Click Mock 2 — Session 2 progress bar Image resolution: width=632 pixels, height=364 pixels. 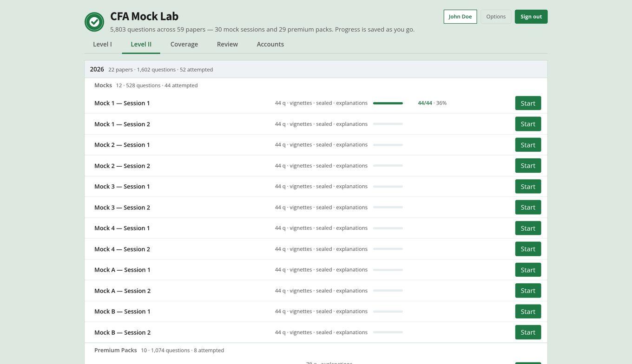click(388, 166)
